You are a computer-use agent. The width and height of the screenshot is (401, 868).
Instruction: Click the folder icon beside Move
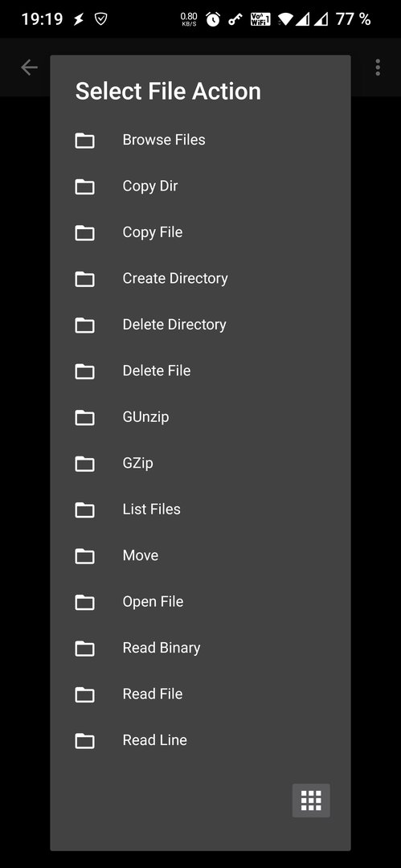[84, 555]
